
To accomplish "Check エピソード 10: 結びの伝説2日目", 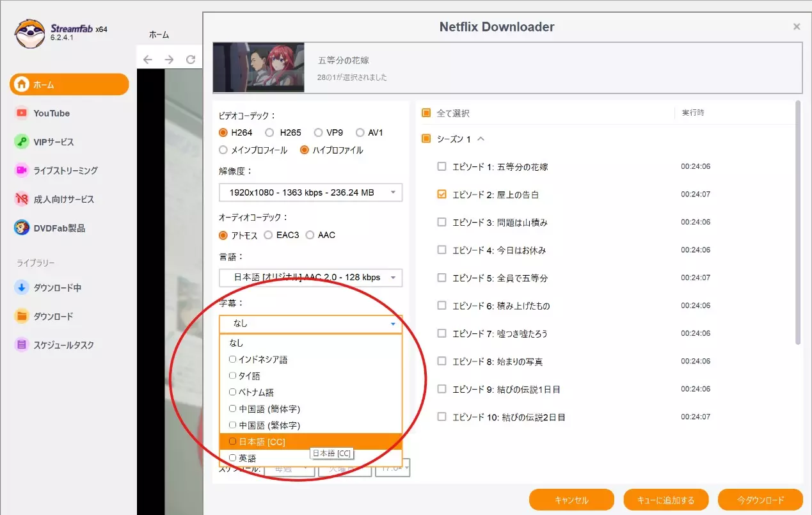I will point(442,417).
